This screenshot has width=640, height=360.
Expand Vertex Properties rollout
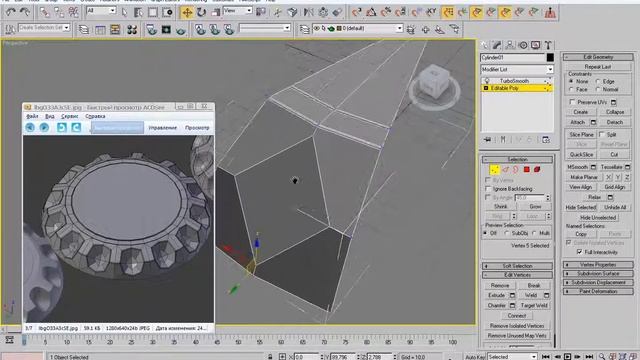click(x=598, y=264)
